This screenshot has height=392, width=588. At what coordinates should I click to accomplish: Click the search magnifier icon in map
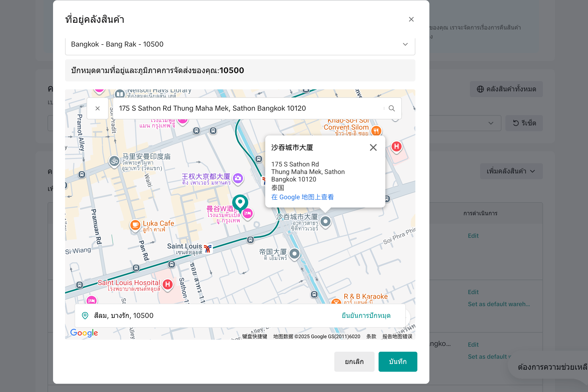[x=392, y=108]
